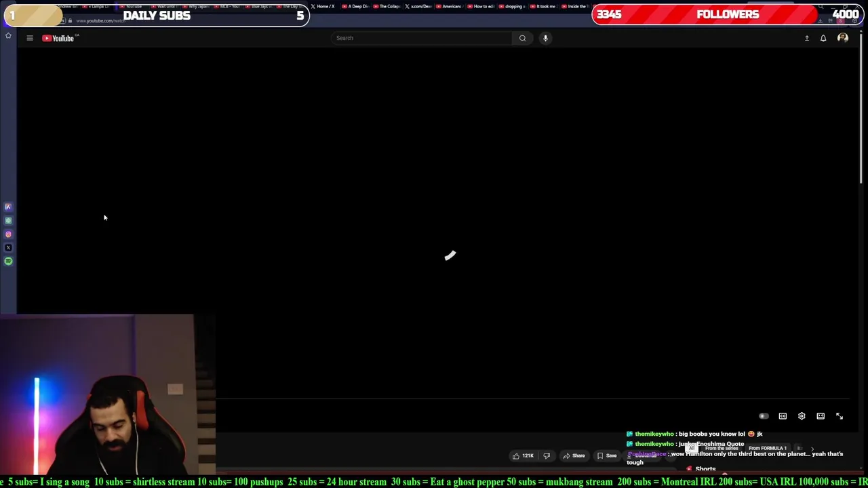This screenshot has height=488, width=868.
Task: Open YouTube notifications bell
Action: 823,38
